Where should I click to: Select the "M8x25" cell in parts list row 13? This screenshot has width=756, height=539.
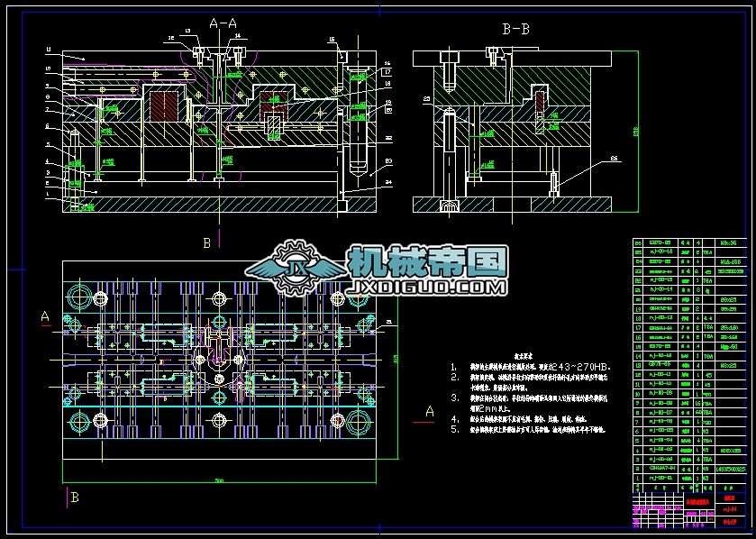pyautogui.click(x=730, y=365)
